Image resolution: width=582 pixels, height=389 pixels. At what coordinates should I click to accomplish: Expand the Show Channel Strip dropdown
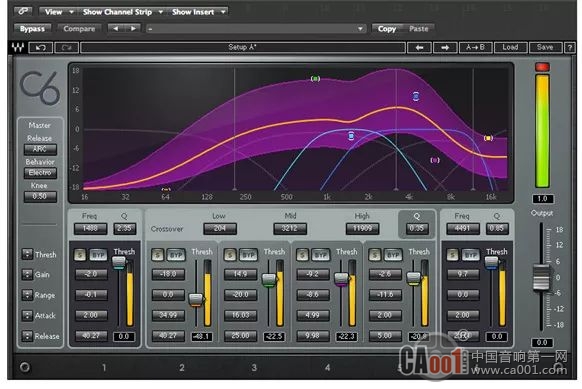tap(122, 12)
